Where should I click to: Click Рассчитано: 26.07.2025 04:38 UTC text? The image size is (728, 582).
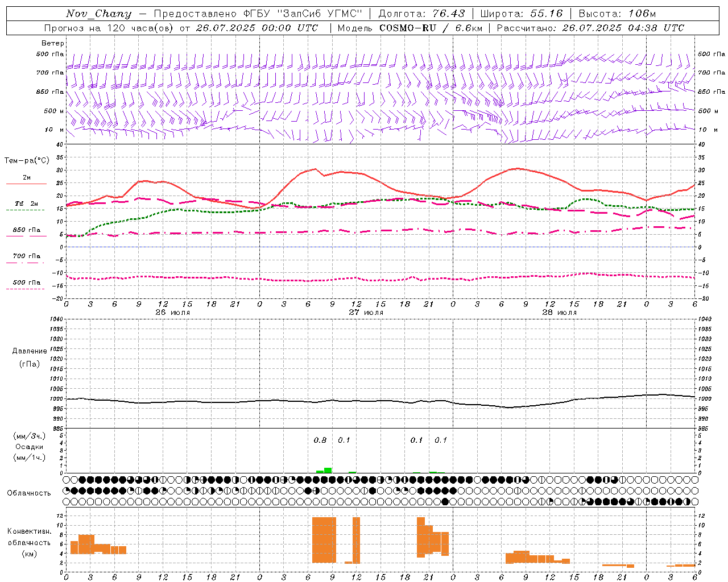click(590, 28)
